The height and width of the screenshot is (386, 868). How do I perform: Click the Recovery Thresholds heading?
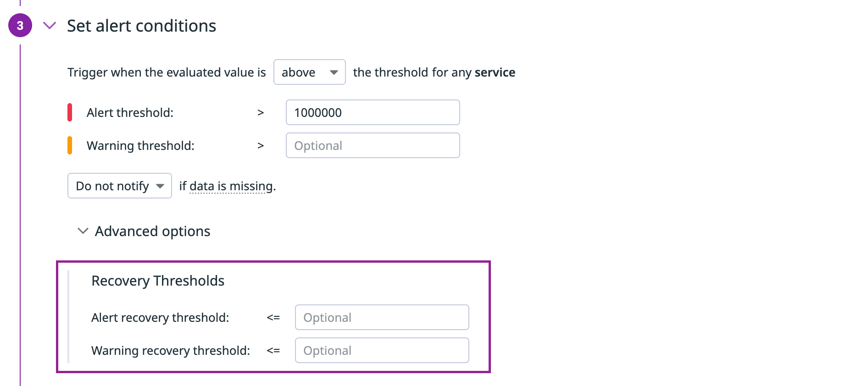(x=158, y=281)
